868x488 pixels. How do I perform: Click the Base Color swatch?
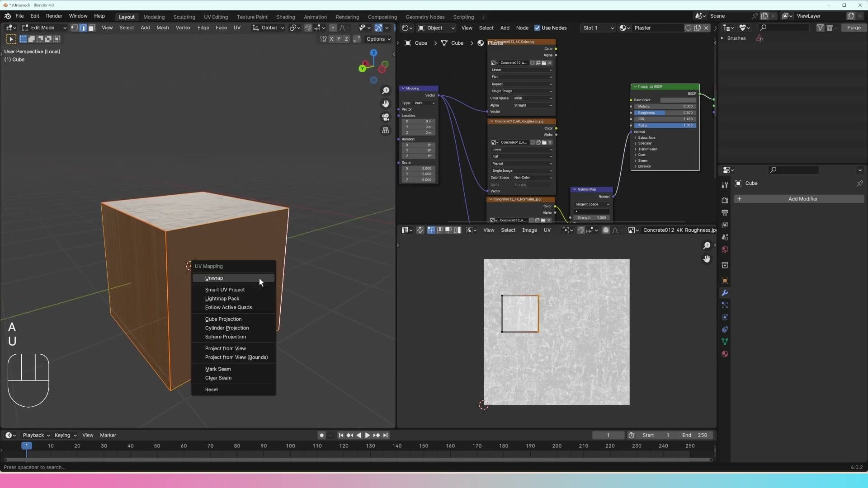click(678, 100)
